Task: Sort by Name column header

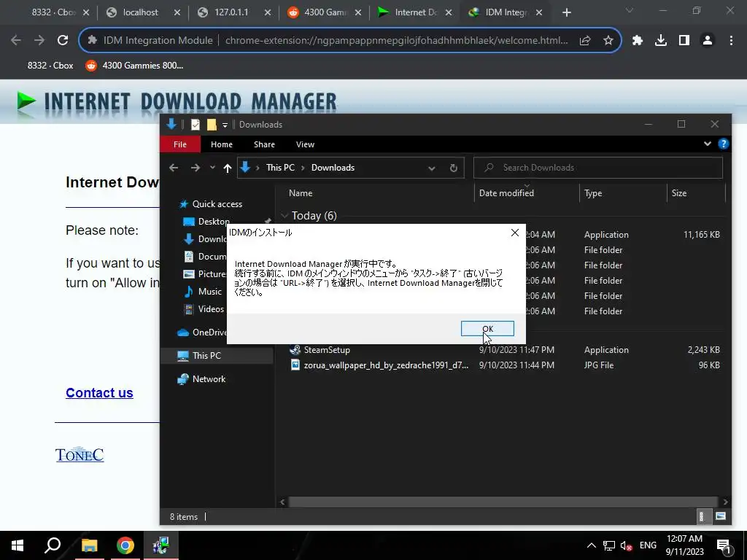Action: [x=301, y=192]
